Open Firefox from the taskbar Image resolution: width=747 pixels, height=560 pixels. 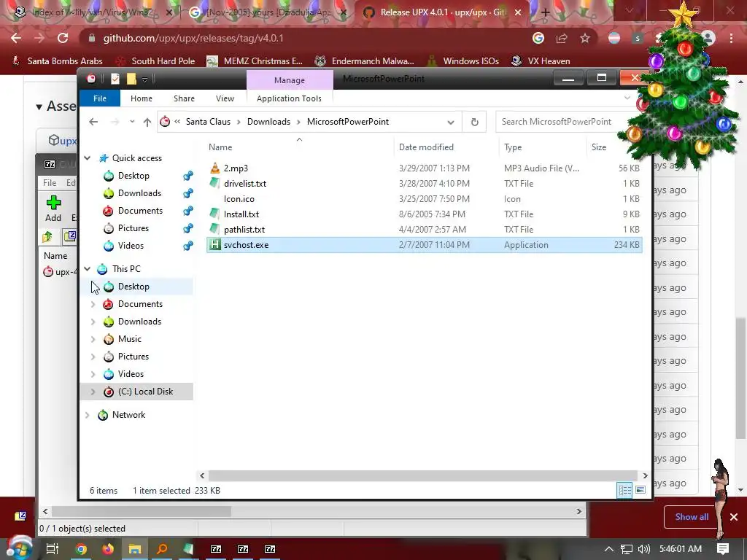[108, 549]
